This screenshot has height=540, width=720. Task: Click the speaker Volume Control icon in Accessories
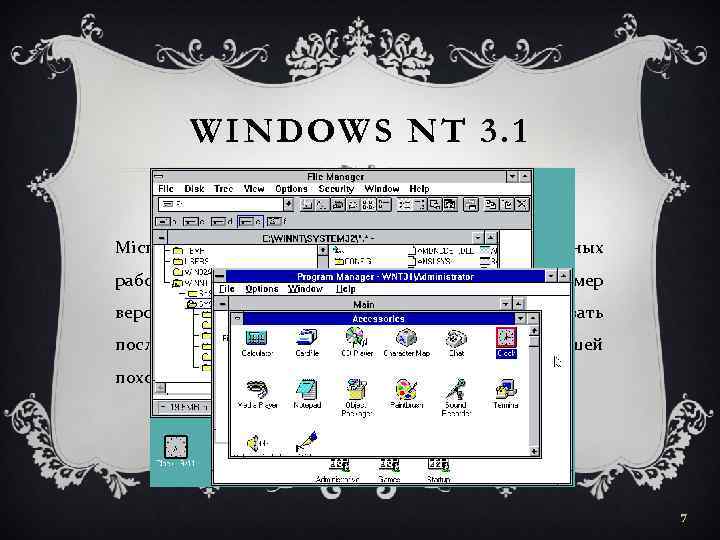[x=257, y=443]
